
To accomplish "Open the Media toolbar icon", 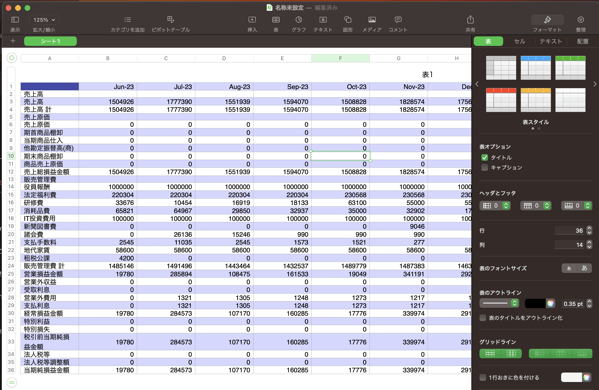I will click(372, 19).
